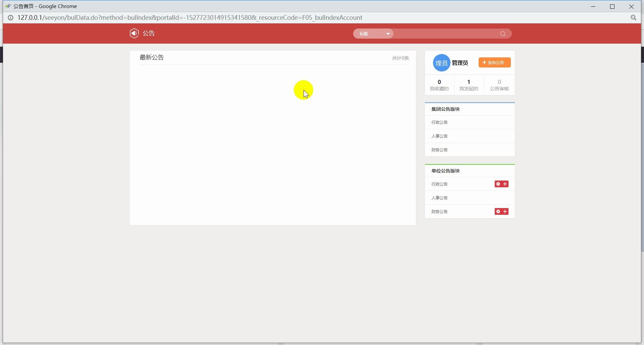Click the 发布公告 orange button

[494, 62]
